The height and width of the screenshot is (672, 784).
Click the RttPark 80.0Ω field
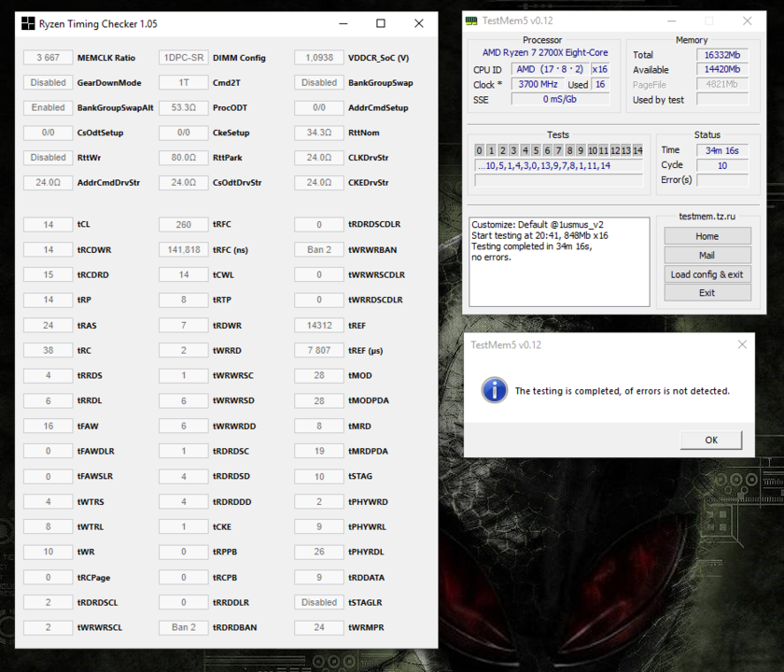(184, 158)
